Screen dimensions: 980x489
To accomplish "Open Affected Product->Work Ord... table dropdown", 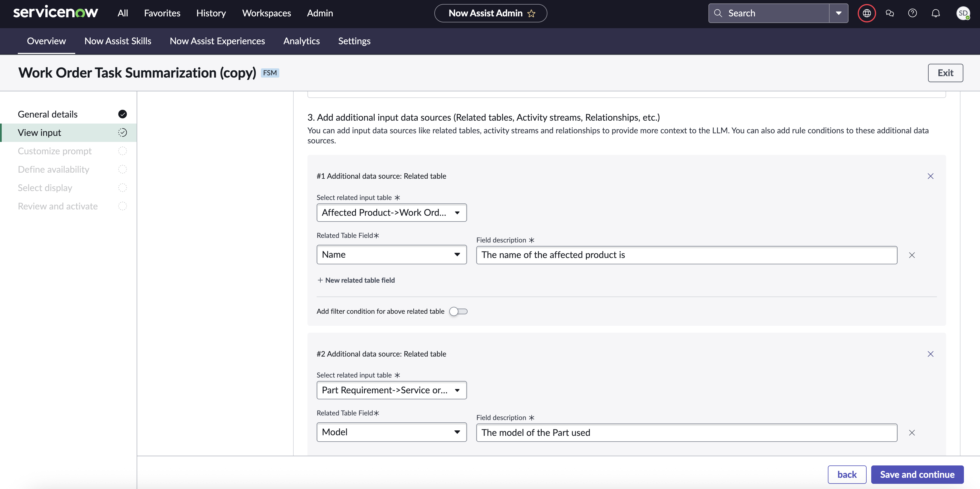I will tap(392, 213).
